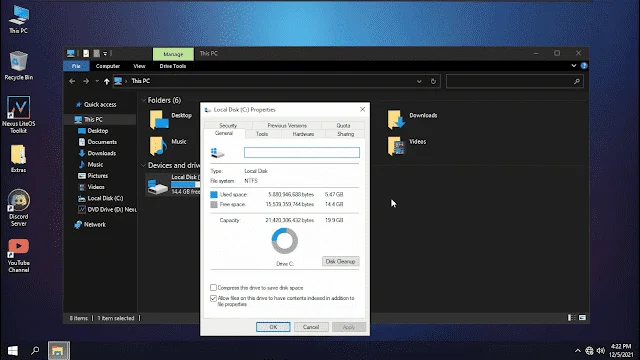The height and width of the screenshot is (360, 640).
Task: Collapse Devices and drives group
Action: [x=143, y=165]
